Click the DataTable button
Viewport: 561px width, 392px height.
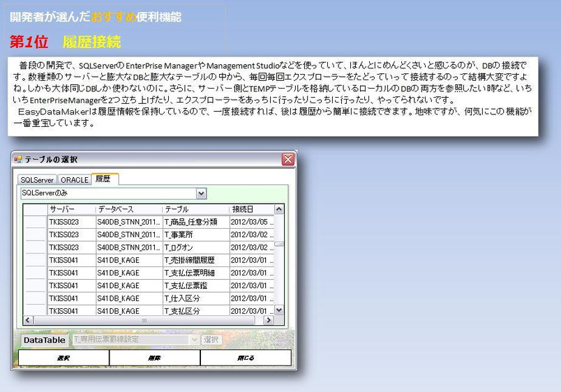click(45, 340)
